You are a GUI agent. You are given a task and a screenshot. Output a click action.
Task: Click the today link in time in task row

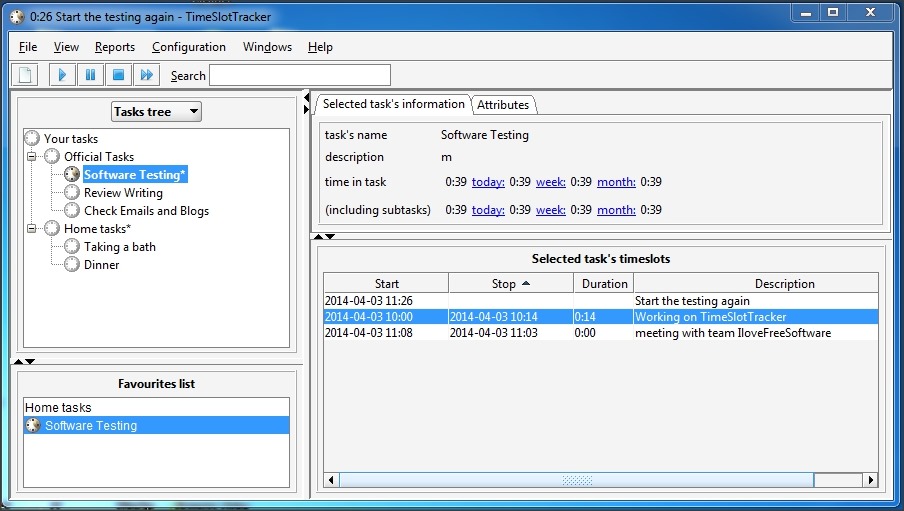tap(488, 182)
